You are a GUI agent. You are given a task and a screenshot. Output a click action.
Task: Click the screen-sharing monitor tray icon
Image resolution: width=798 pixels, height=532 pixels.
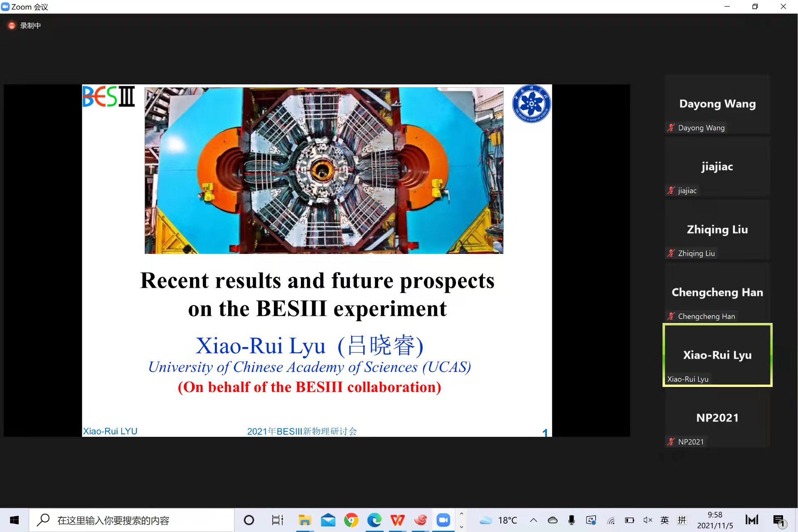[x=591, y=520]
